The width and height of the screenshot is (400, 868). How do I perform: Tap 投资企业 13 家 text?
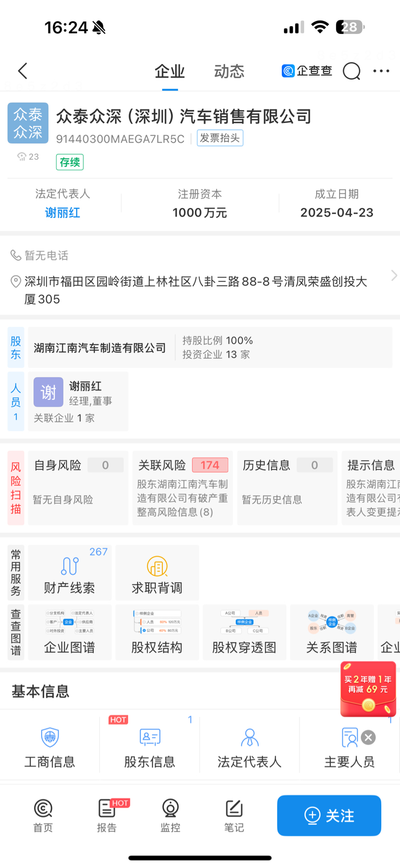point(216,354)
